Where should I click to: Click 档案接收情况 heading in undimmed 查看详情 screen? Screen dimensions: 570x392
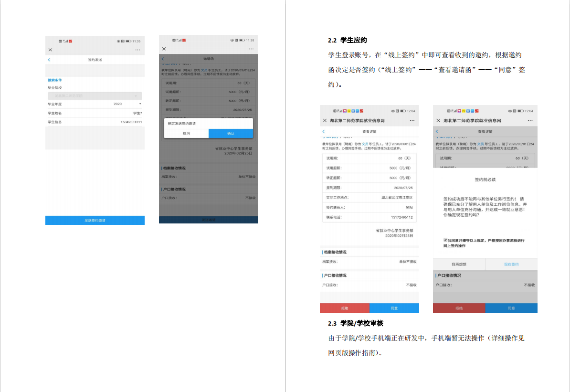tap(335, 252)
